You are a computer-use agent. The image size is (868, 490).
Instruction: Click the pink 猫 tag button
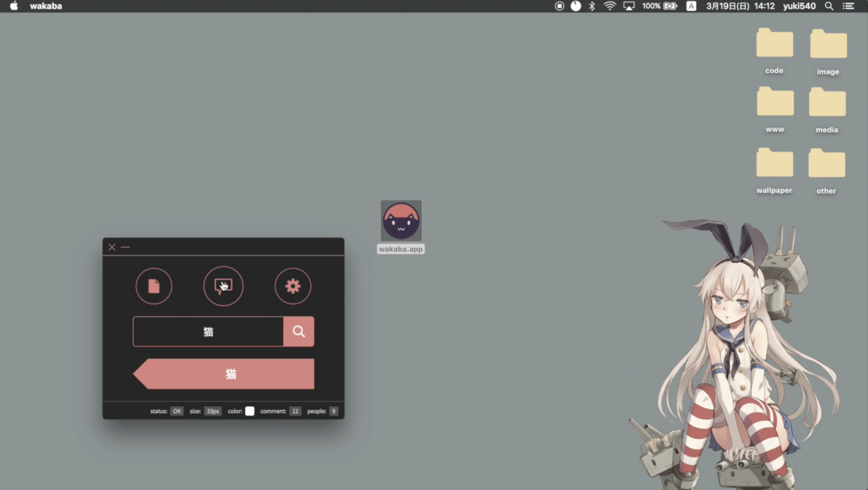[230, 374]
